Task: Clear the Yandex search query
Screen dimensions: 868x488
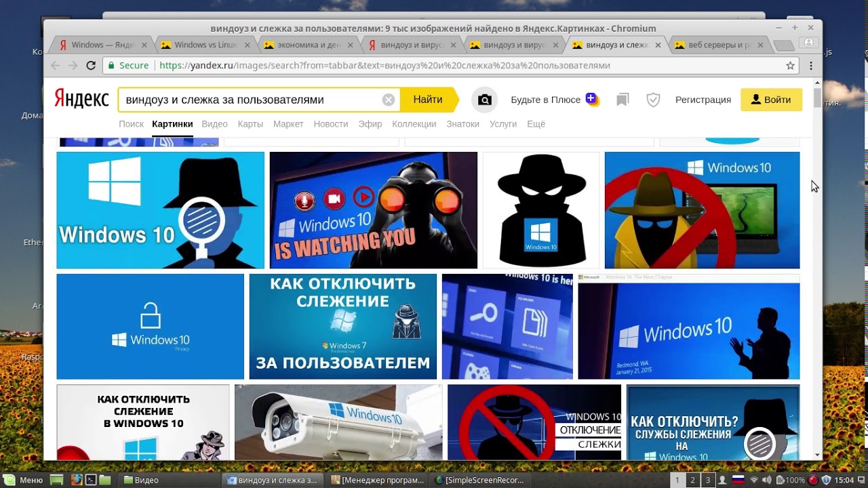Action: (389, 100)
